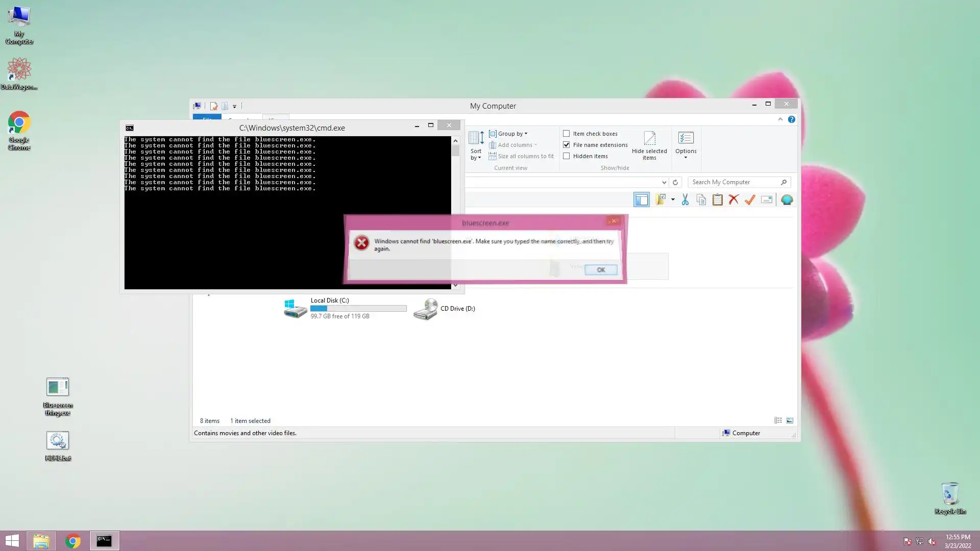Click the Search My Computer field
This screenshot has width=980, height=551.
[734, 182]
